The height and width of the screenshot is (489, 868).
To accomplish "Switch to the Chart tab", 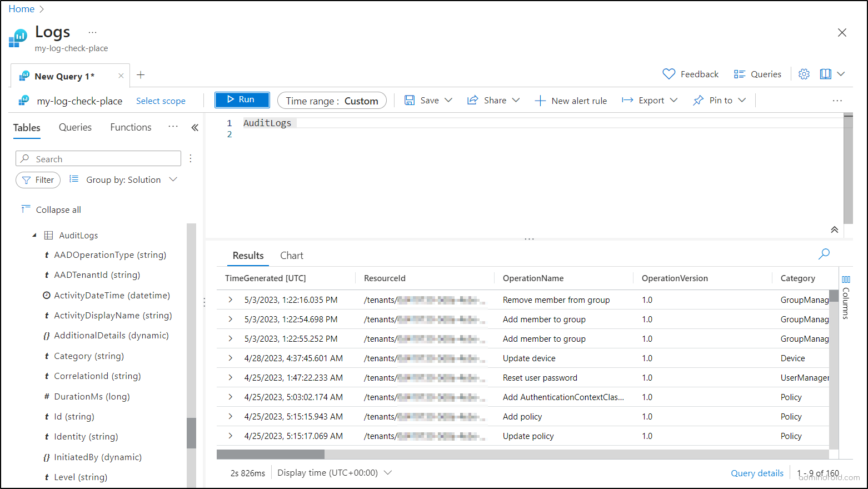I will [291, 255].
